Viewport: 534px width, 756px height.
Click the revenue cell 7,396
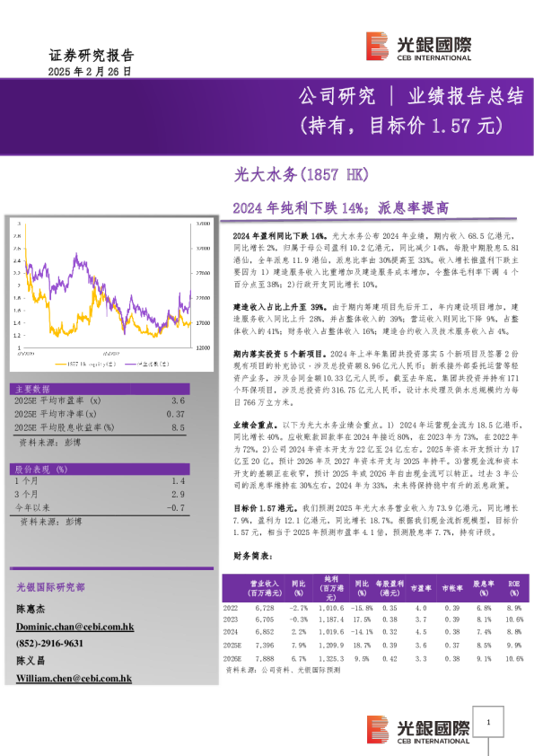click(x=265, y=646)
